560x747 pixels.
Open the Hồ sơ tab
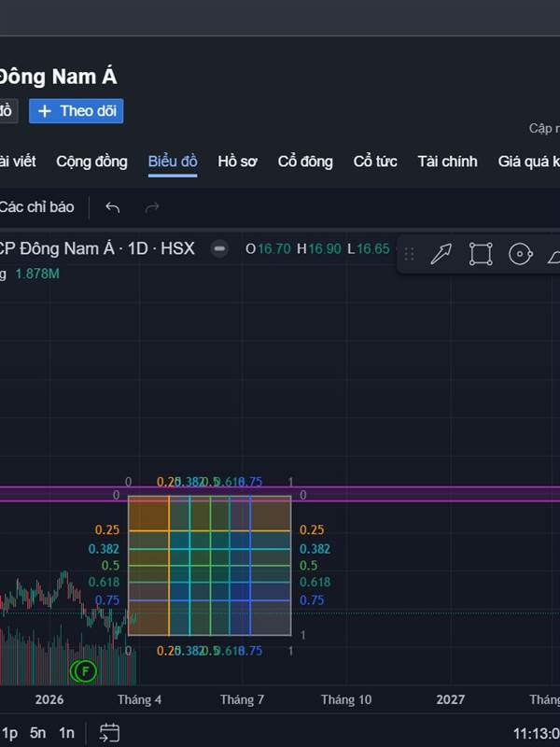237,162
